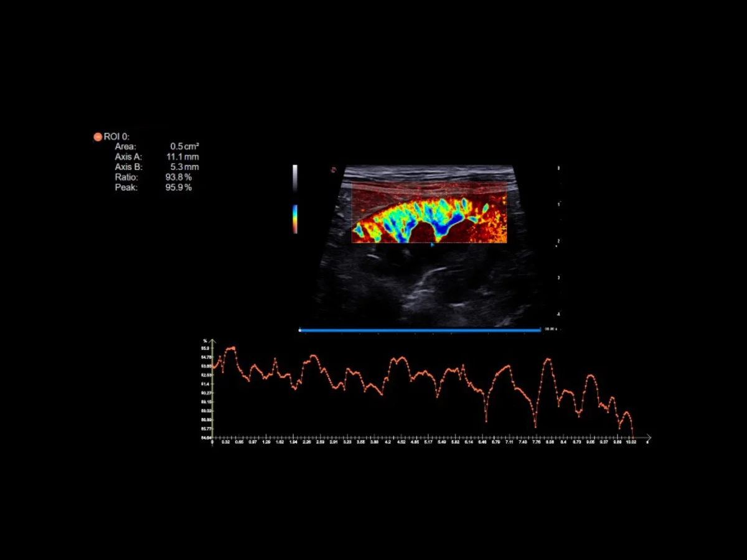Click the blue cine loop progress bar
The image size is (747, 560).
click(420, 330)
